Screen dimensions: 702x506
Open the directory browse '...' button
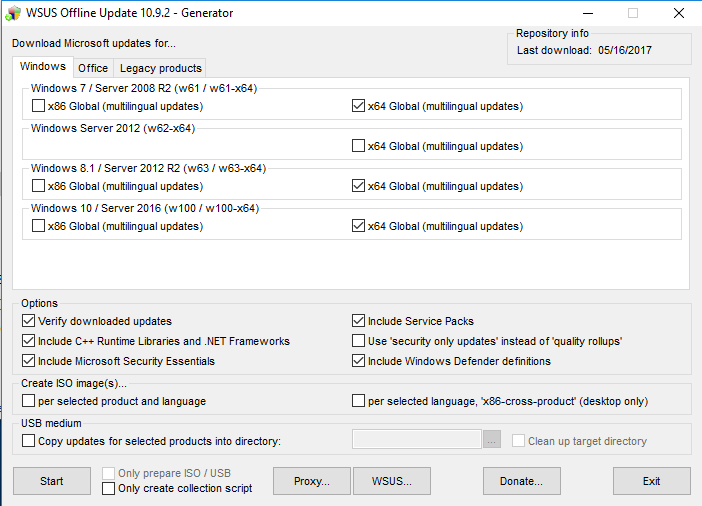[x=492, y=439]
